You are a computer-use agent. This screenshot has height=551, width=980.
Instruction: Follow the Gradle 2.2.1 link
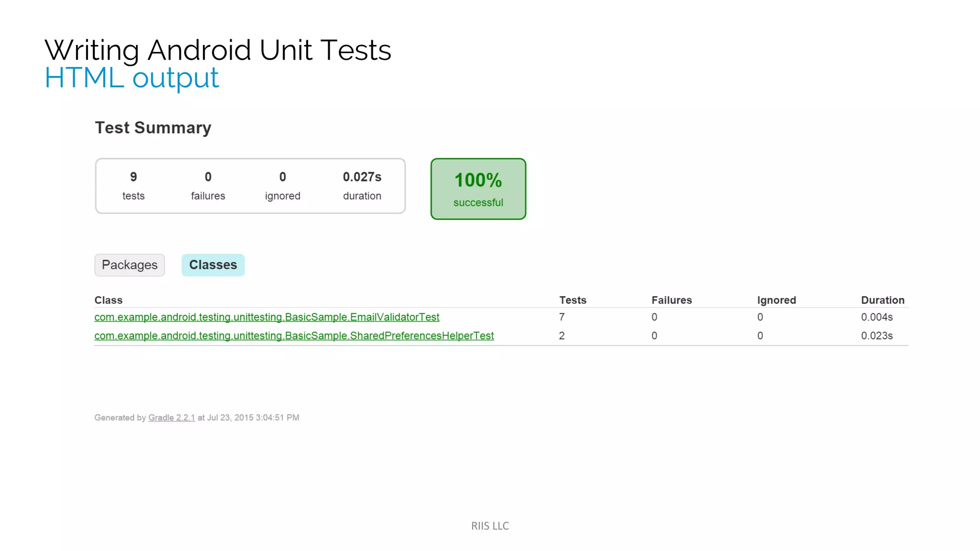171,418
